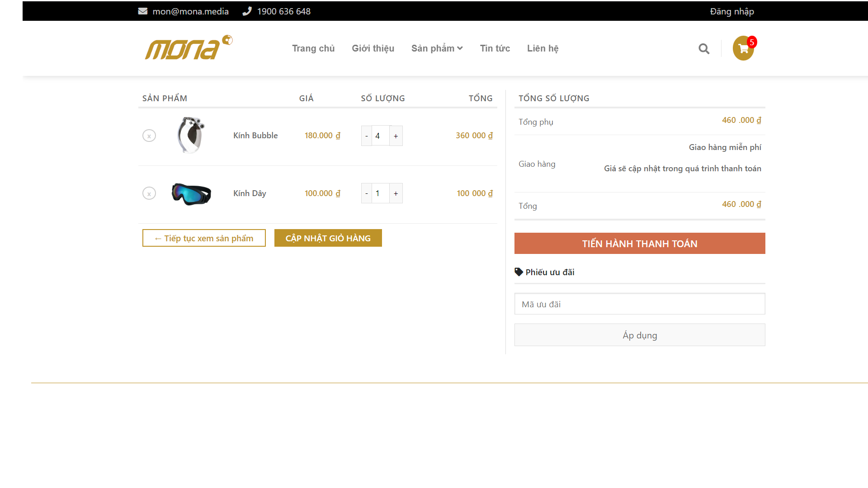Open the Kính Dây product name link
868x488 pixels.
pyautogui.click(x=250, y=193)
